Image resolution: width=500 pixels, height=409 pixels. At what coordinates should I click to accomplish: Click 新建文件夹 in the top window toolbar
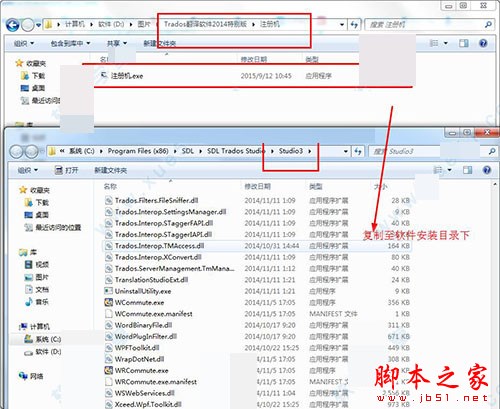[160, 43]
